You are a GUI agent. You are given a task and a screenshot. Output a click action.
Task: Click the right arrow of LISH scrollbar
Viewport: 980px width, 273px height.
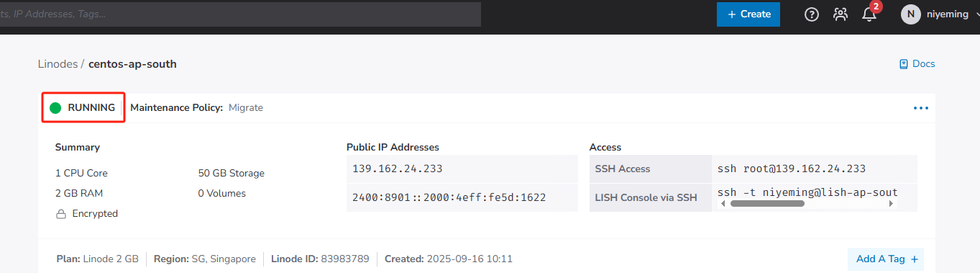[x=891, y=204]
